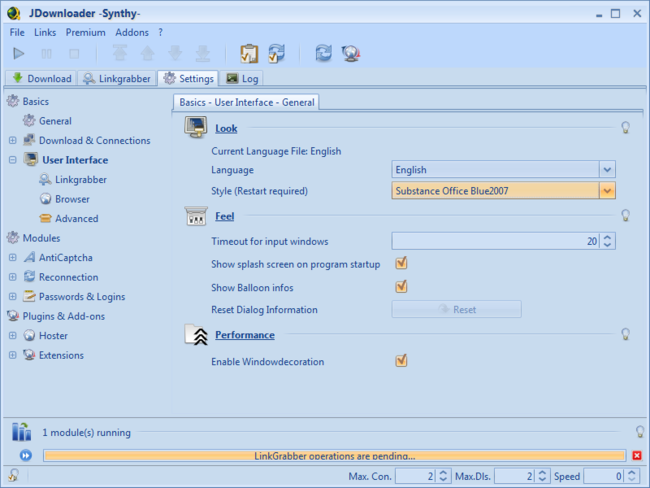Click the update globe toolbar icon
This screenshot has width=650, height=488.
point(351,53)
